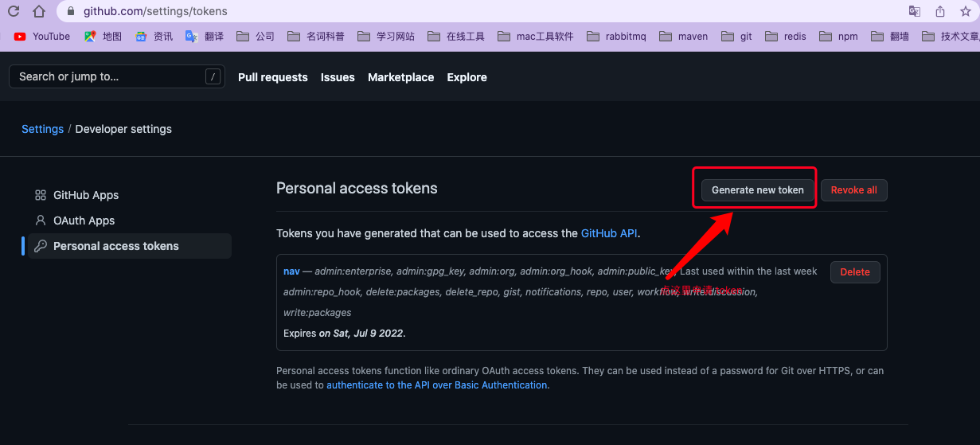Image resolution: width=980 pixels, height=445 pixels.
Task: Open the 名词科普 bookmark folder
Action: (x=316, y=36)
